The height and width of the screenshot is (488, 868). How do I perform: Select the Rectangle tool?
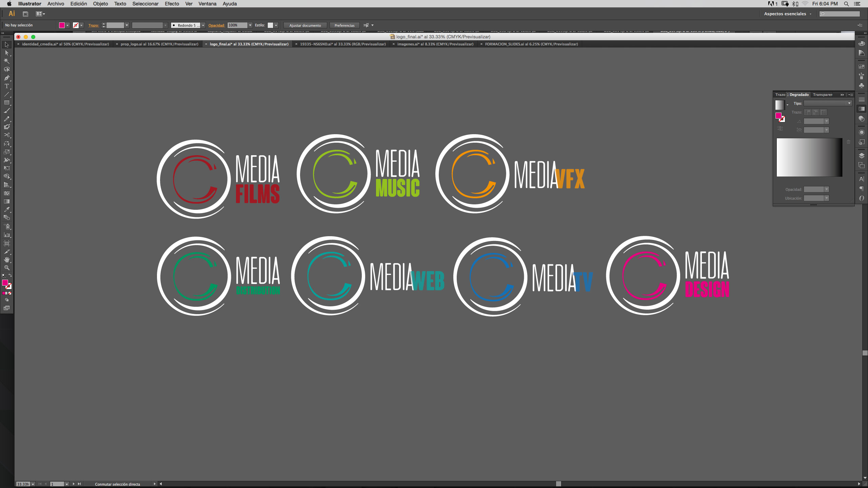[x=6, y=102]
